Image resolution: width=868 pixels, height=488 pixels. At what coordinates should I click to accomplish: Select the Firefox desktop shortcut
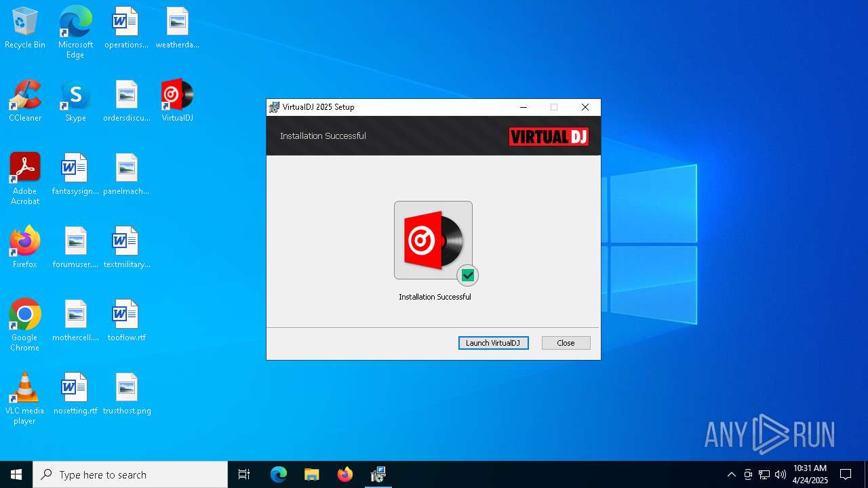coord(25,248)
